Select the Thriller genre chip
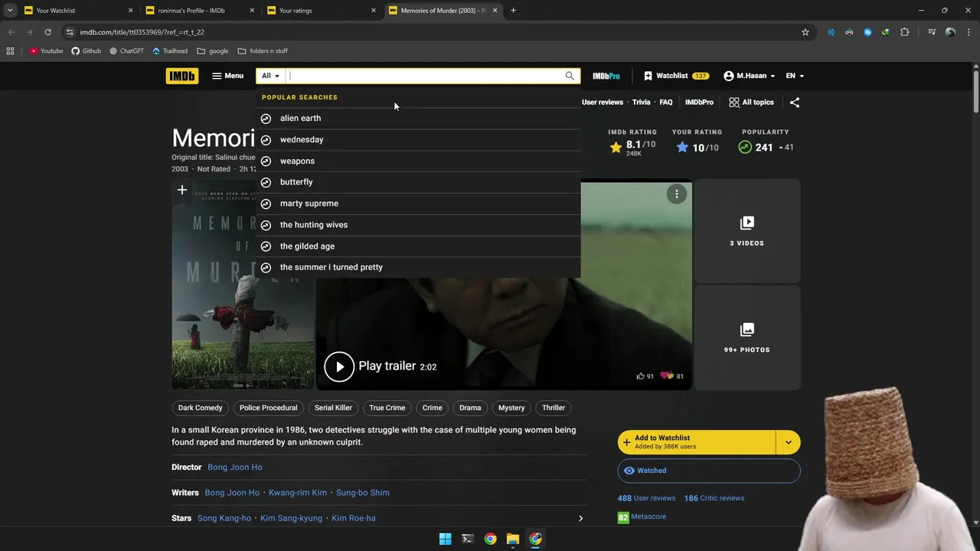 click(x=554, y=408)
